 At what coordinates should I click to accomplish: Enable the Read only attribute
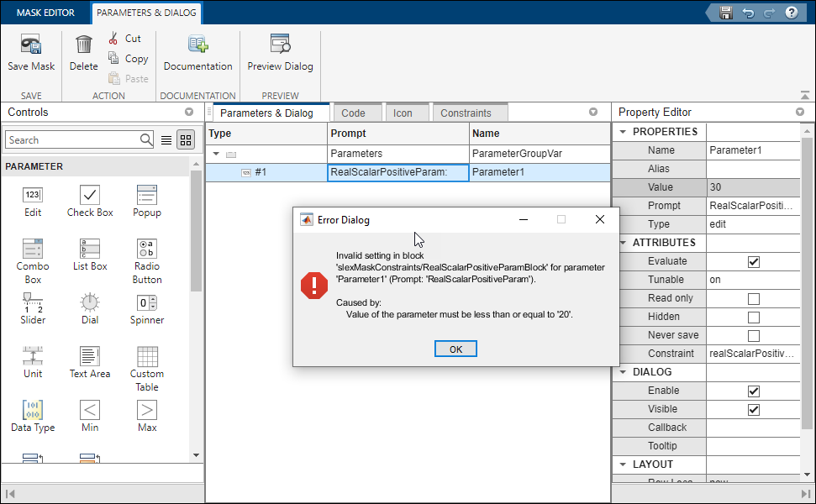tap(754, 298)
